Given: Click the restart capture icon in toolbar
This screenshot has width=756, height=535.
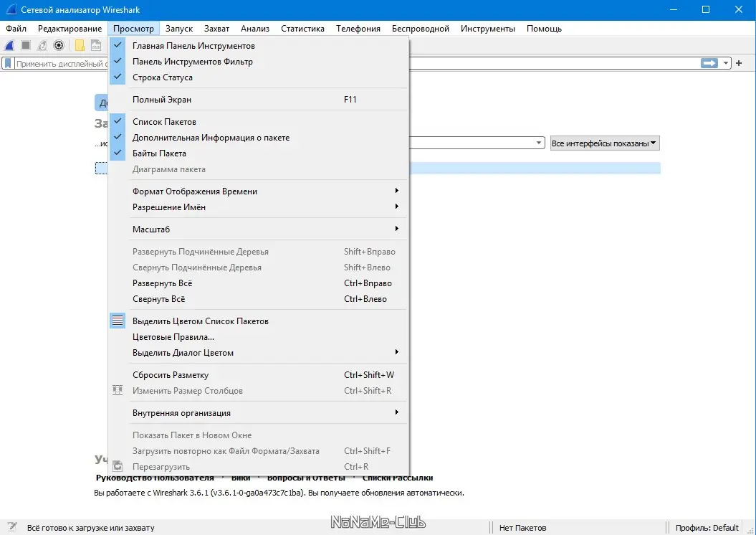Looking at the screenshot, I should point(42,45).
